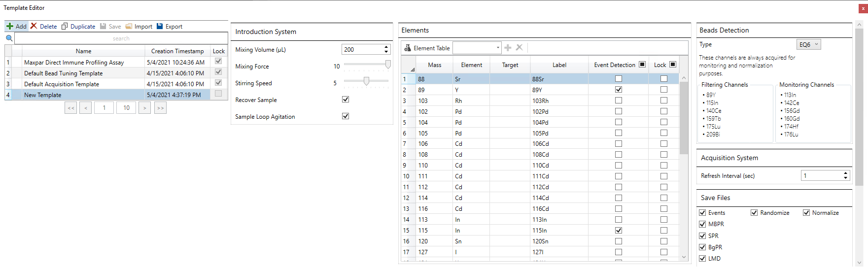Open the Beads Detection Type EQ6 dropdown
This screenshot has height=270, width=868.
(809, 44)
